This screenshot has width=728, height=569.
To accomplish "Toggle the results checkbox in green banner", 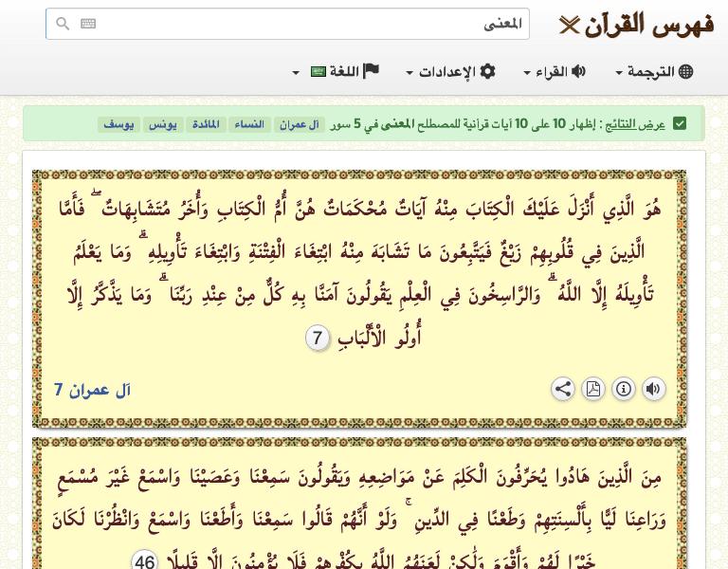I will tap(680, 124).
